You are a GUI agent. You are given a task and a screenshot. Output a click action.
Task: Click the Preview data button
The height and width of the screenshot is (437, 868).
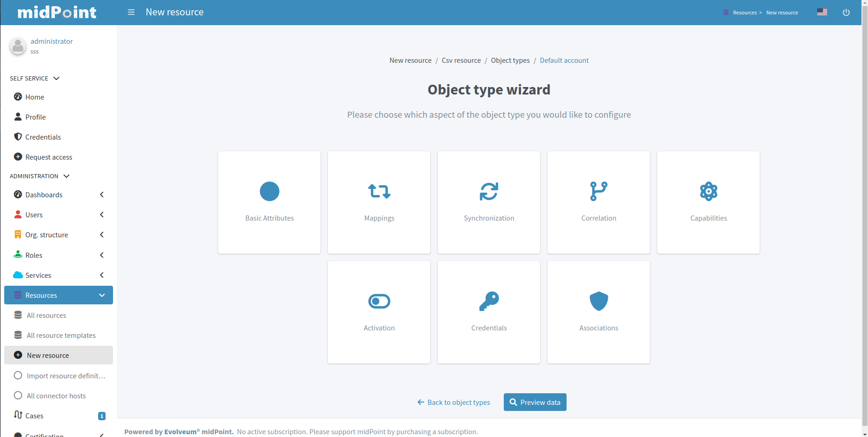tap(535, 402)
